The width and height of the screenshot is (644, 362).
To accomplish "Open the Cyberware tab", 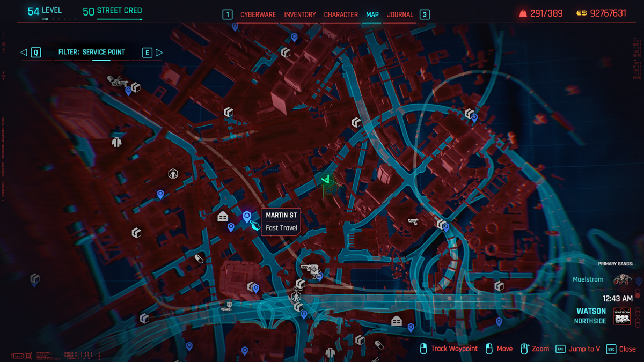I will tap(258, 15).
